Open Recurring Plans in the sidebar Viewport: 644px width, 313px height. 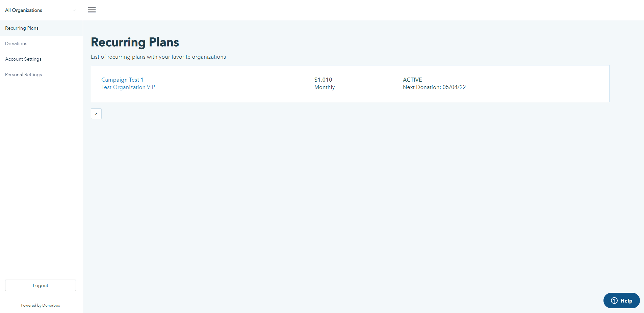click(22, 28)
